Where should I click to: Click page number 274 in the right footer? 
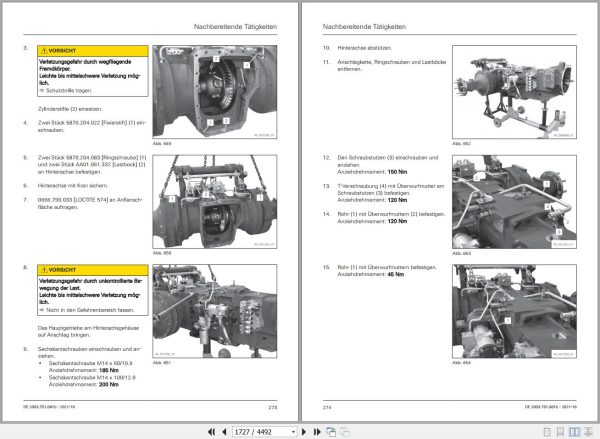pos(327,408)
